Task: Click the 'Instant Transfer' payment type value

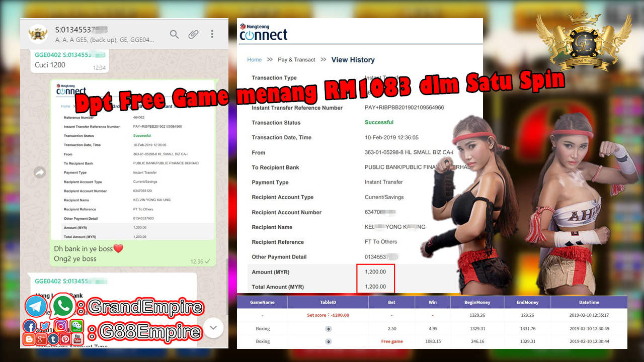Action: (x=383, y=182)
